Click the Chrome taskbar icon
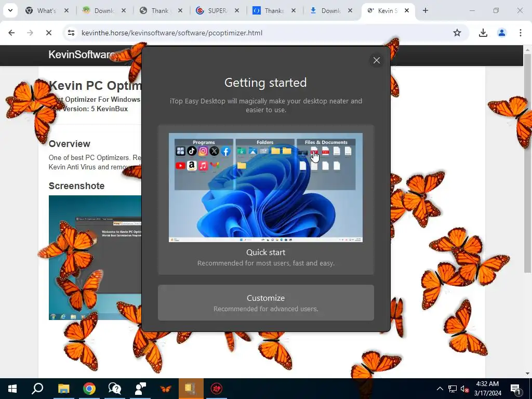Viewport: 532px width, 399px height. tap(89, 389)
